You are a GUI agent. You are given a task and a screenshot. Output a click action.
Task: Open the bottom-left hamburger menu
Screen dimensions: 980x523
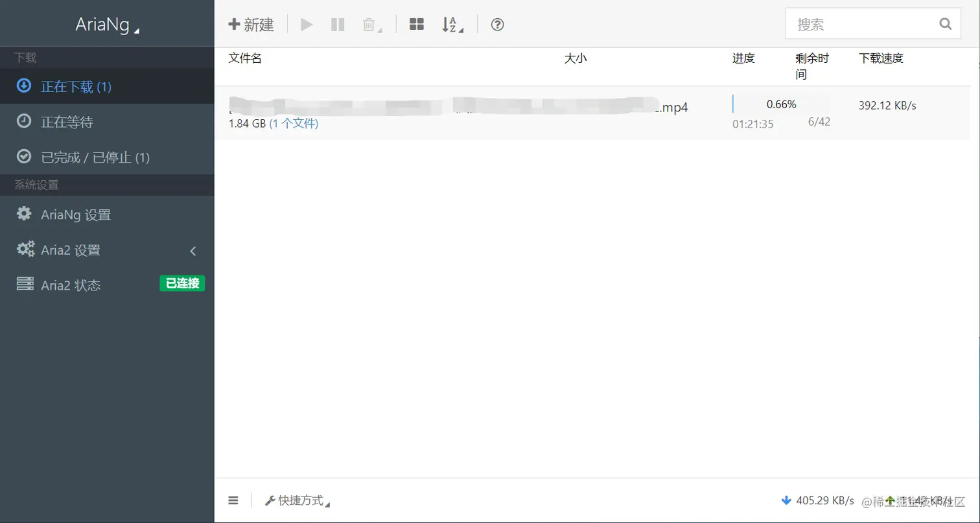click(233, 500)
